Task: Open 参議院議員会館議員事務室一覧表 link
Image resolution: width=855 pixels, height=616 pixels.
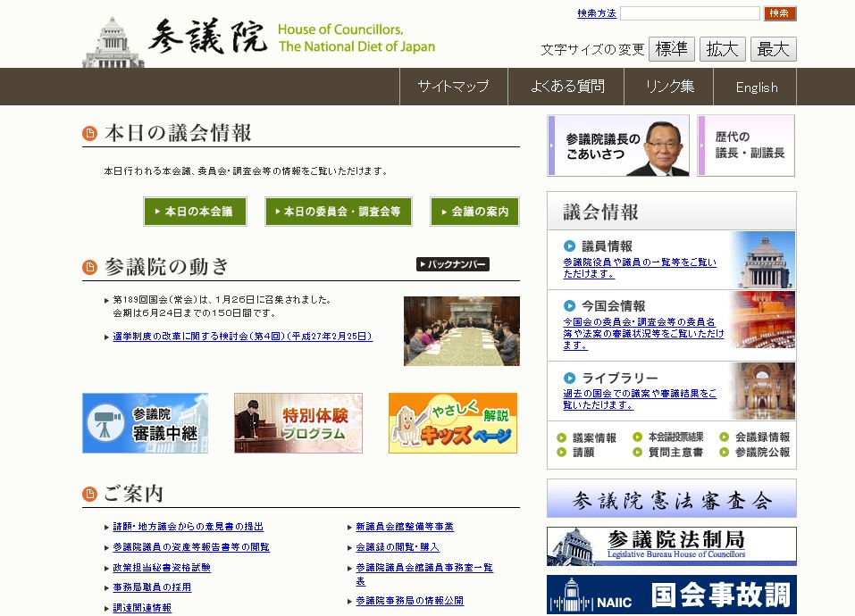Action: click(424, 574)
